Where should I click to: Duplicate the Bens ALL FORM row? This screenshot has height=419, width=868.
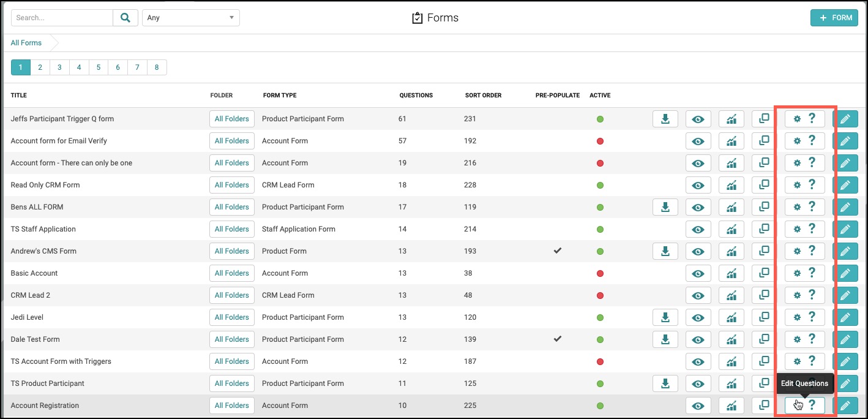tap(764, 207)
